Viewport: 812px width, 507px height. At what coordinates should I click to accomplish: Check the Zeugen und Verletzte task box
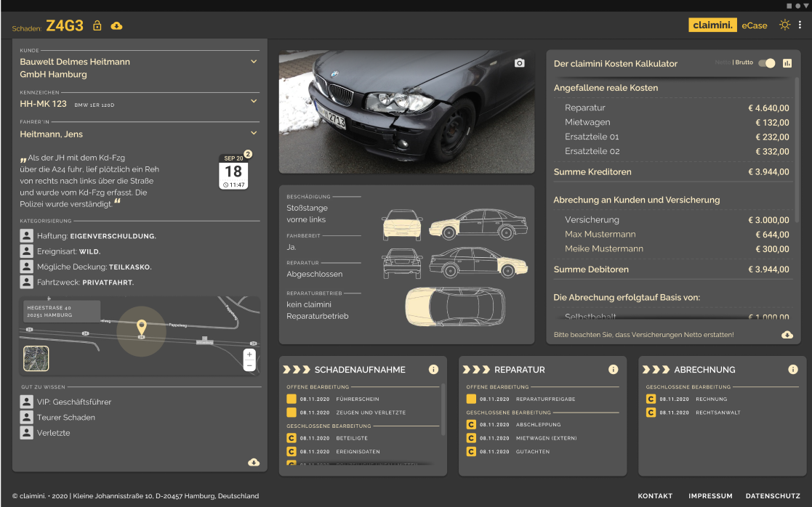[x=291, y=413]
